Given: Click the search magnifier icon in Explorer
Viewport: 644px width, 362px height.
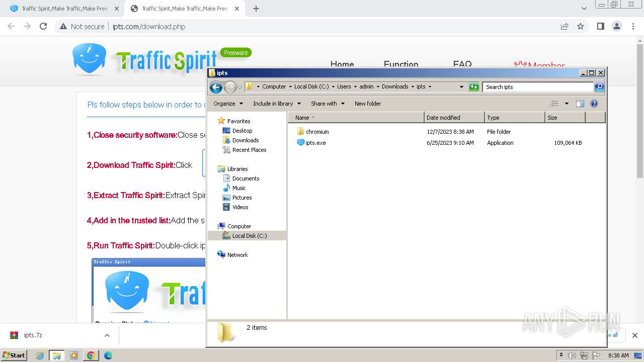Looking at the screenshot, I should tap(599, 87).
